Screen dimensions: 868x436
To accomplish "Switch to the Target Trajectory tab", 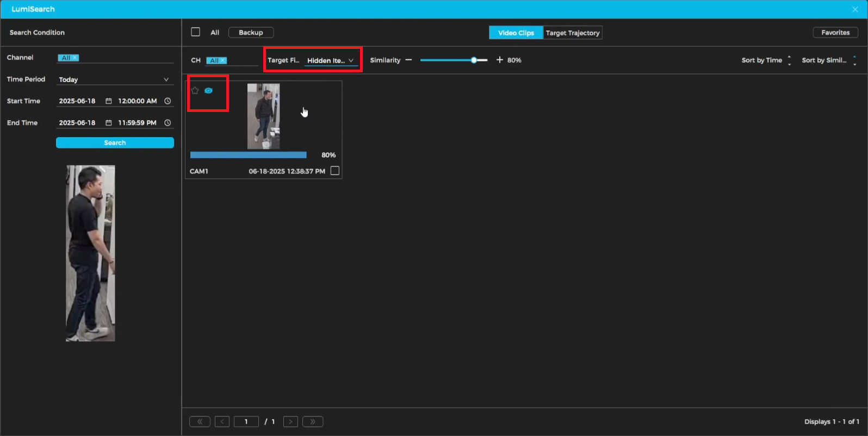I will tap(573, 33).
